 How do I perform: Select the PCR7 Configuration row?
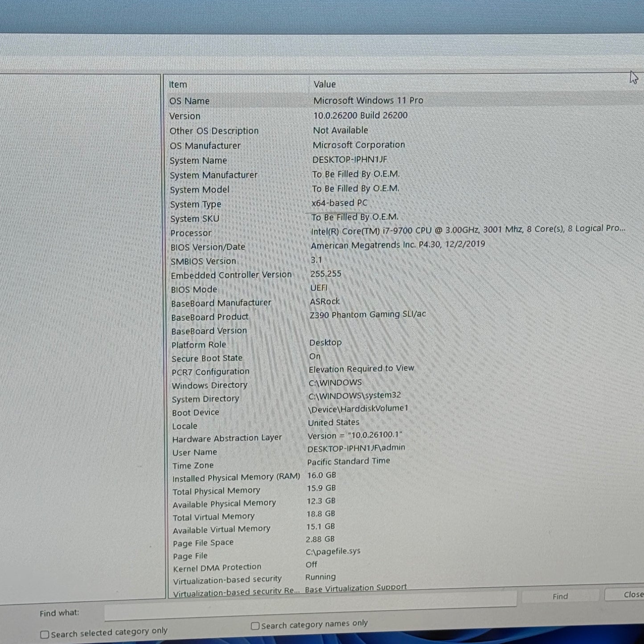210,372
